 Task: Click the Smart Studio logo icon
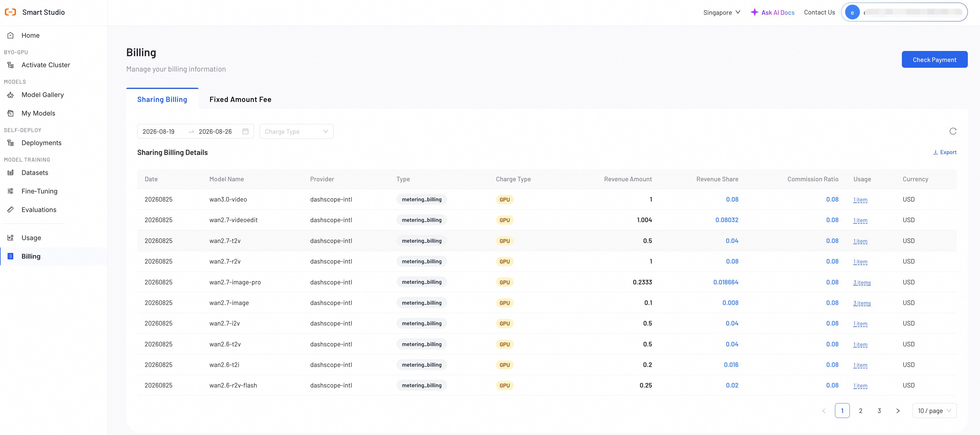10,12
